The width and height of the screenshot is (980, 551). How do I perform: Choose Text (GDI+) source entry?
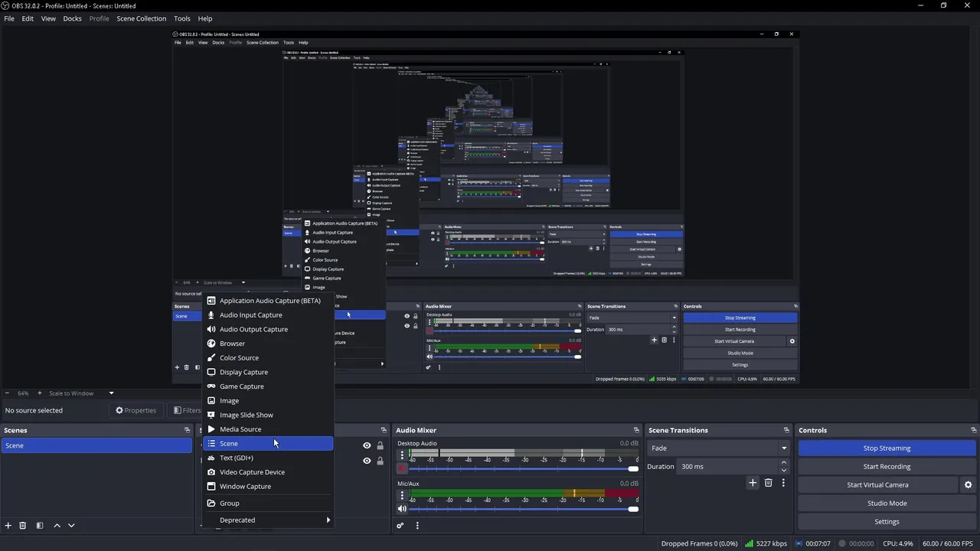click(268, 458)
